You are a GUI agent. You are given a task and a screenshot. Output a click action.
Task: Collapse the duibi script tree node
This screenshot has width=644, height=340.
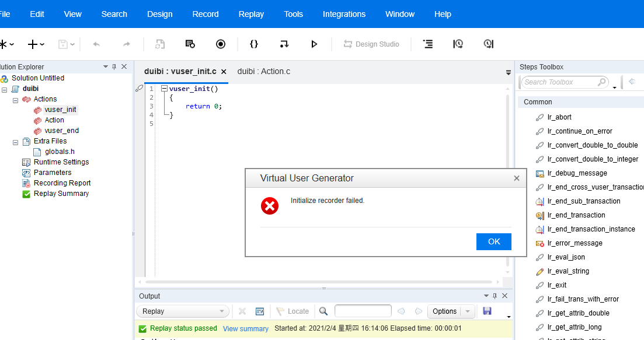5,89
